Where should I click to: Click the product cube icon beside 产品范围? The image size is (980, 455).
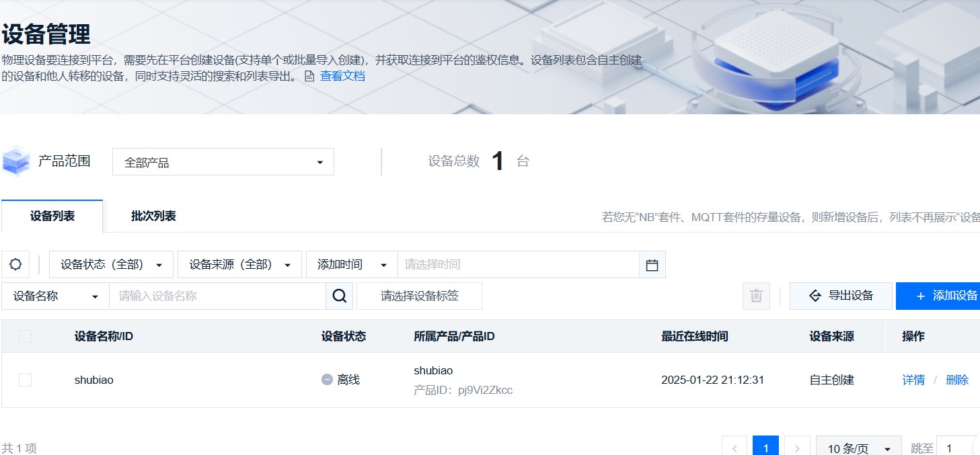16,161
